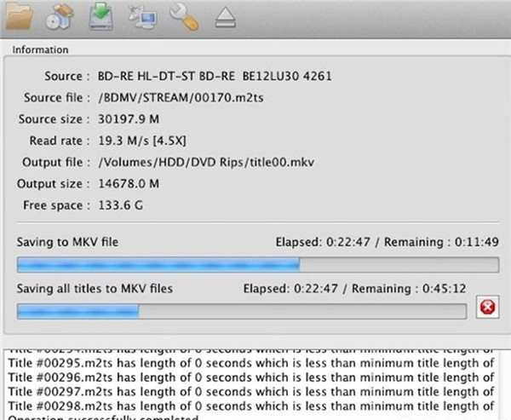511x420 pixels.
Task: Click the Remaining : 0:11:49 timer text
Action: [x=441, y=242]
